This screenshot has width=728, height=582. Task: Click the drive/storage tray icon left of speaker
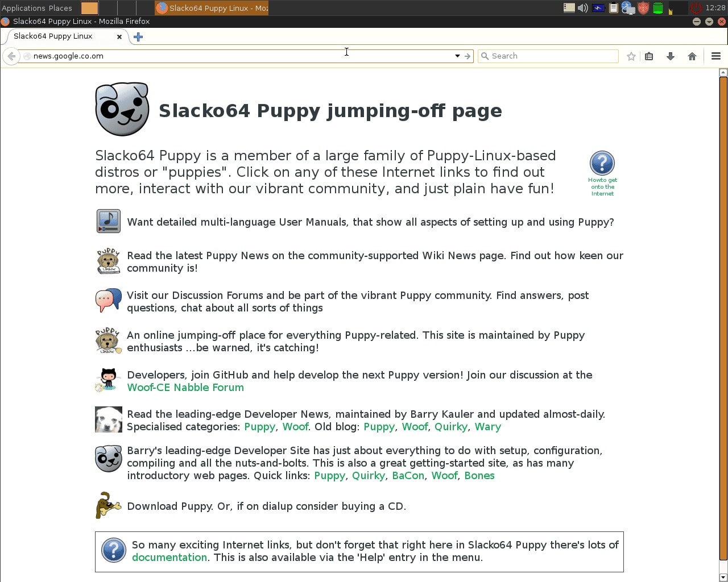[569, 7]
